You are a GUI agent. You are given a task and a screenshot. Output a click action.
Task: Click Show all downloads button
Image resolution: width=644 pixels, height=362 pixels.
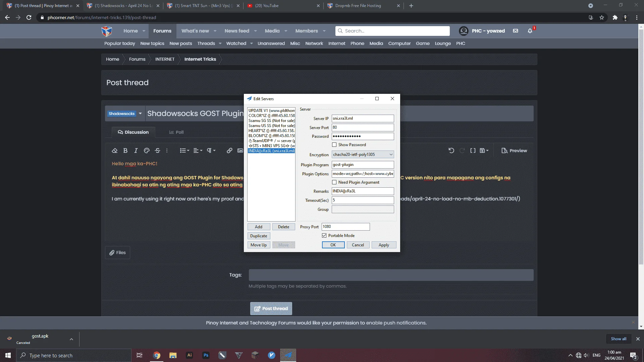coord(619,339)
